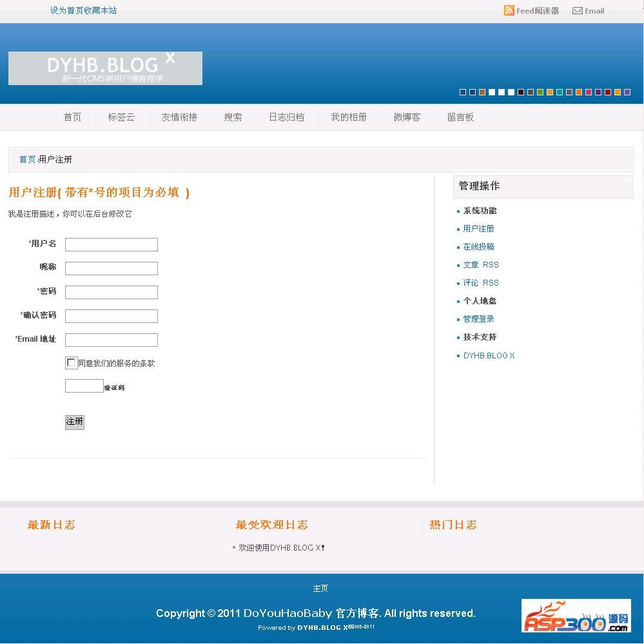Viewport: 644px width, 644px height.
Task: Click the Email envelope icon
Action: [x=578, y=10]
